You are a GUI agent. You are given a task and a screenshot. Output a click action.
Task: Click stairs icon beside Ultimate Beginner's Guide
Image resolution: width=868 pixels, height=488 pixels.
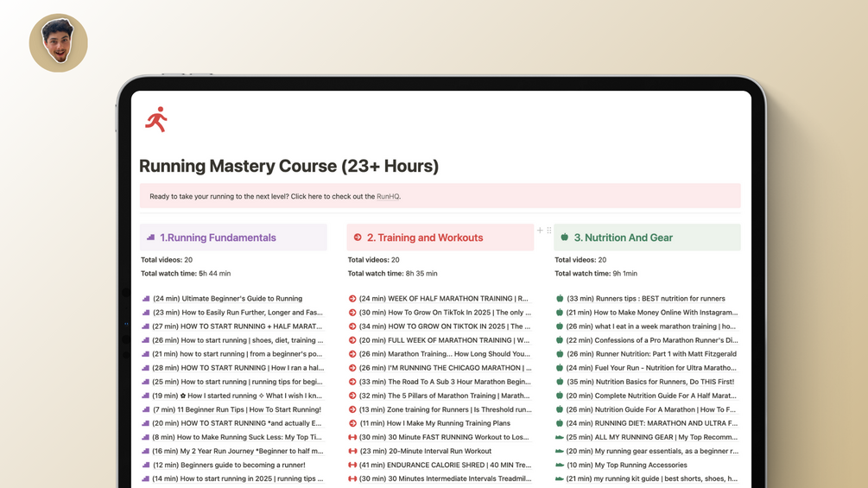pos(146,299)
